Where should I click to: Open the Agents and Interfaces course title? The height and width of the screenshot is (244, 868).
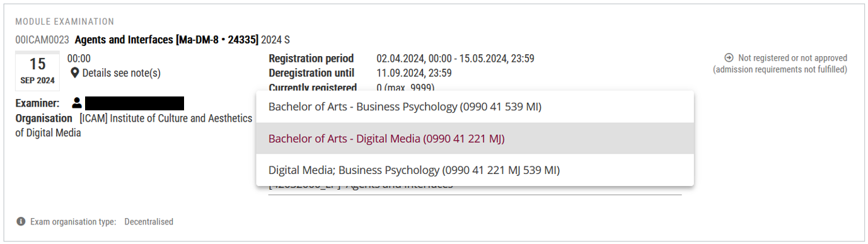(166, 40)
